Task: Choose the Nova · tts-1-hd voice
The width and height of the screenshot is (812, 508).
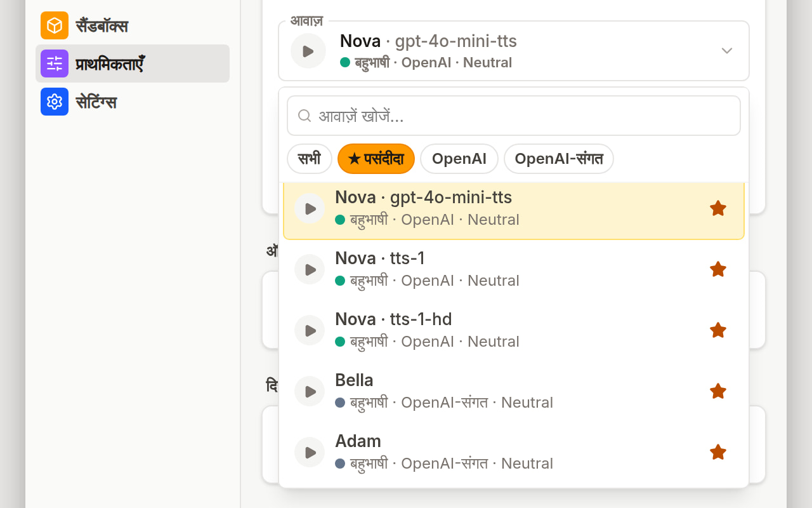Action: 514,331
